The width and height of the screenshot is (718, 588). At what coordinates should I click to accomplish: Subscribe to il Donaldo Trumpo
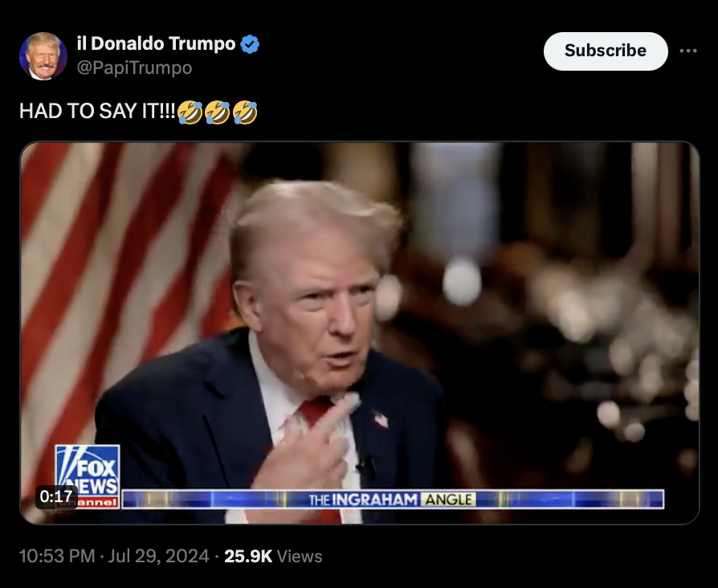coord(606,51)
